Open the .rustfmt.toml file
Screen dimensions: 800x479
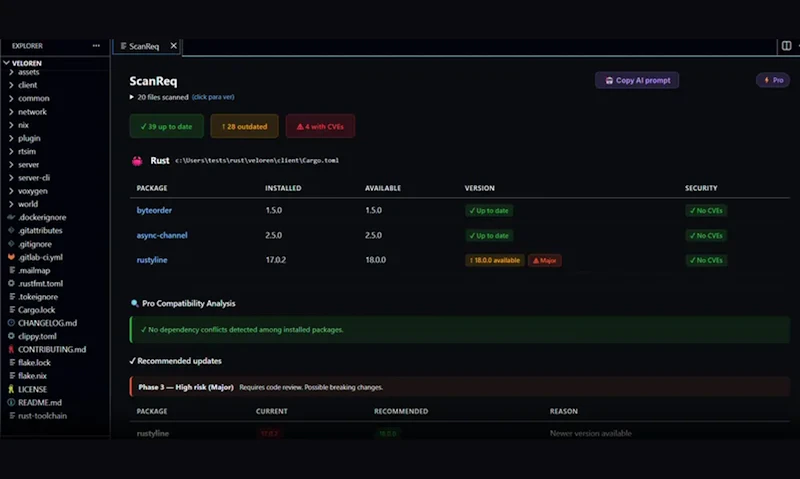tap(40, 284)
